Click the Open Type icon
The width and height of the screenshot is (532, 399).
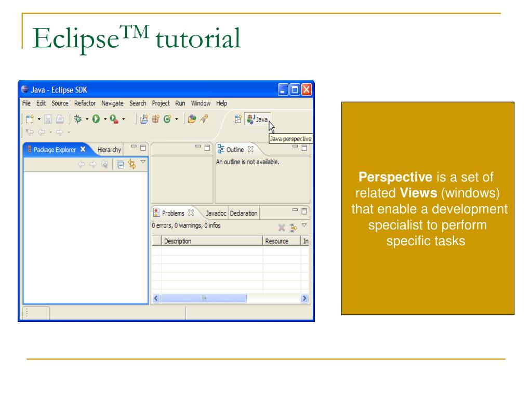(192, 119)
